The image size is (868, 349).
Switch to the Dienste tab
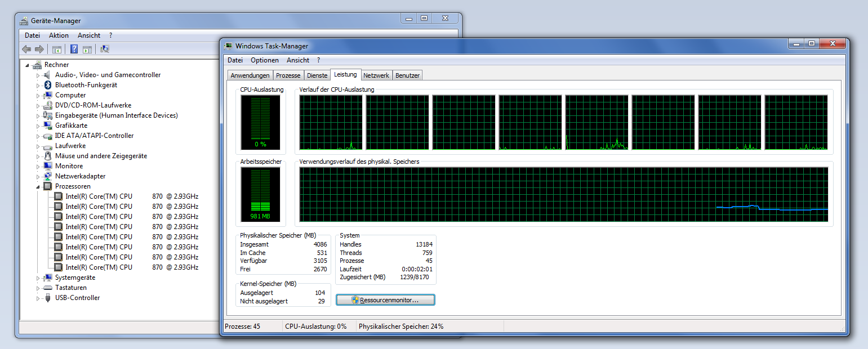[317, 75]
